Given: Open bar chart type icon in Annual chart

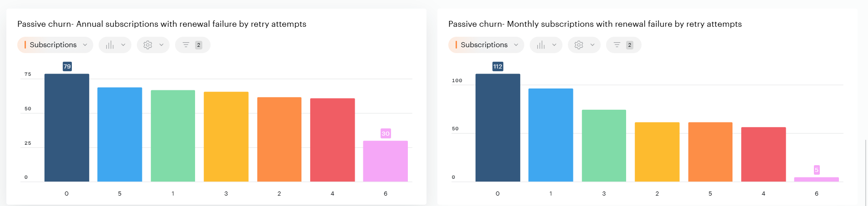Looking at the screenshot, I should [110, 45].
